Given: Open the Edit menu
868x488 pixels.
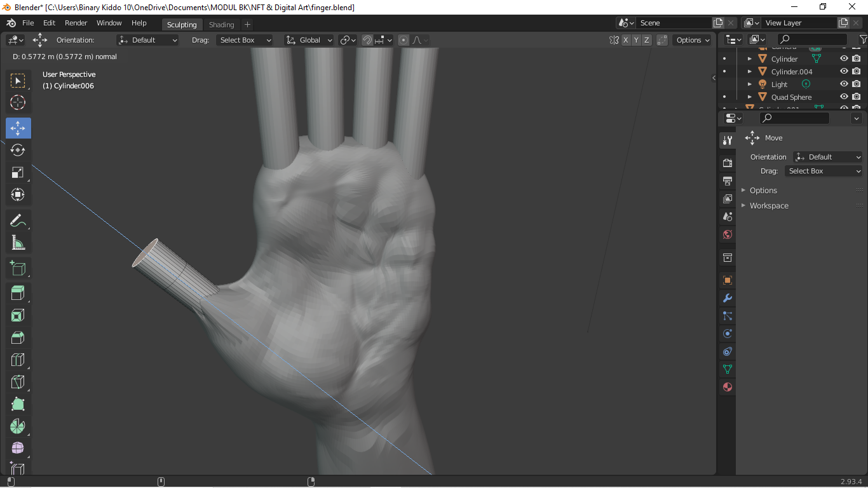Looking at the screenshot, I should click(x=49, y=23).
